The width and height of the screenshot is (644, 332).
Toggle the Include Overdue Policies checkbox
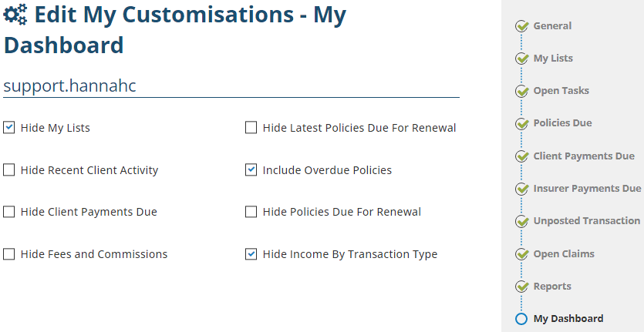pos(251,170)
